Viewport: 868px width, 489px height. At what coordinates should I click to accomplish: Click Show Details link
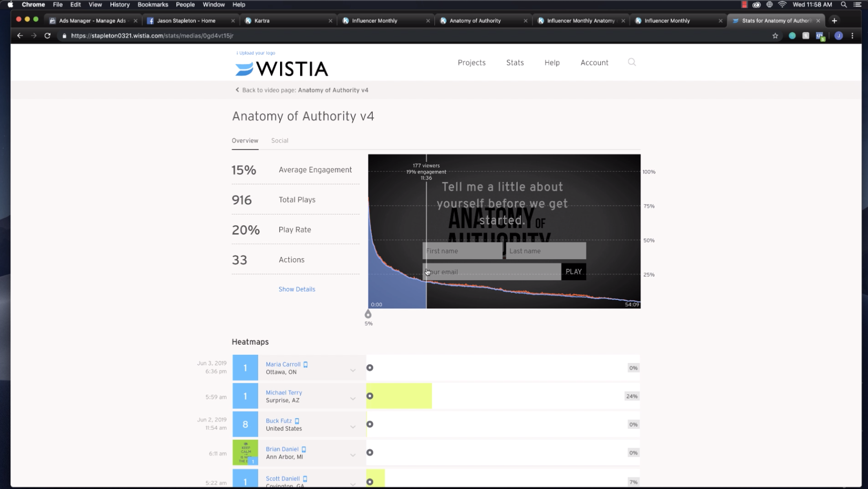pyautogui.click(x=297, y=289)
